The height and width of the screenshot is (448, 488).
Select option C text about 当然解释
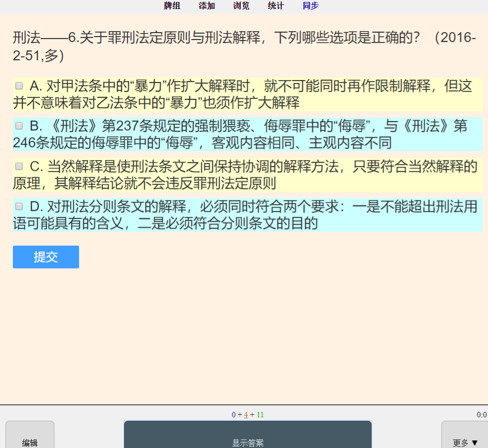[248, 175]
